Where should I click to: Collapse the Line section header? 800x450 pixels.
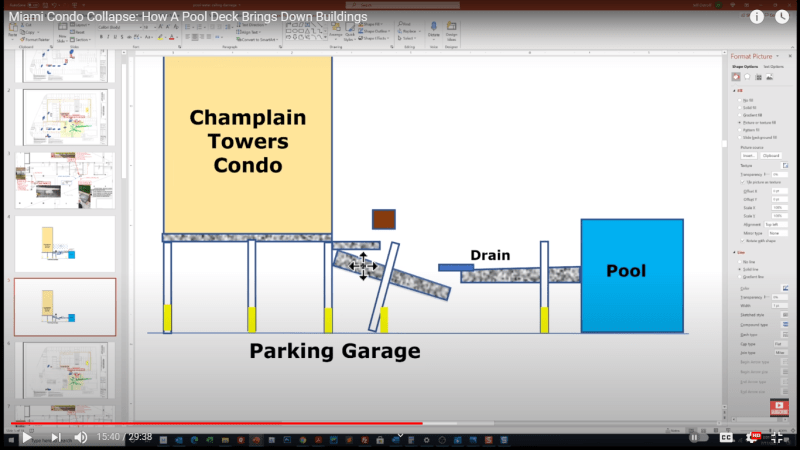pos(738,253)
